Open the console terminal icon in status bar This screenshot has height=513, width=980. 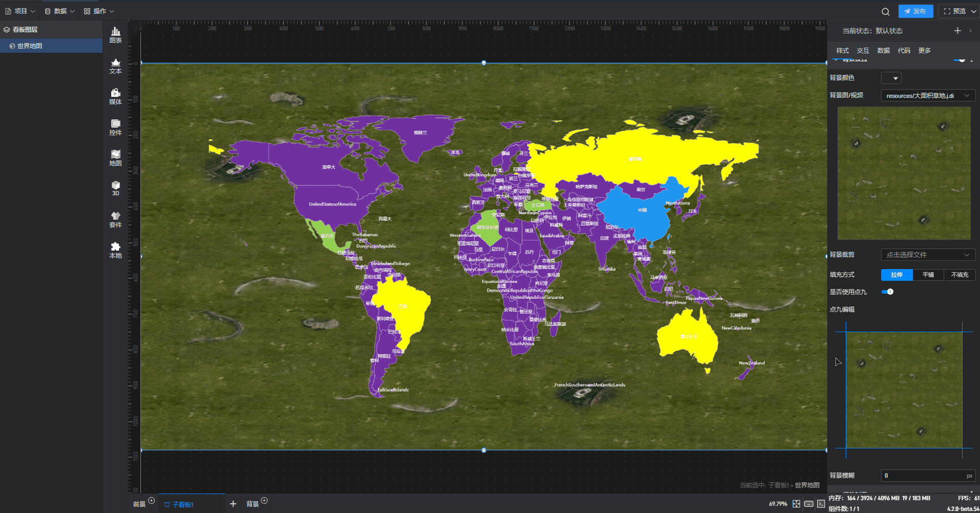pos(821,504)
